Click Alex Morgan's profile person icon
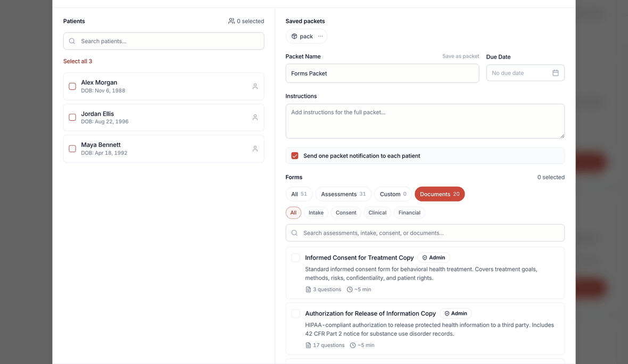Image resolution: width=628 pixels, height=364 pixels. [255, 87]
